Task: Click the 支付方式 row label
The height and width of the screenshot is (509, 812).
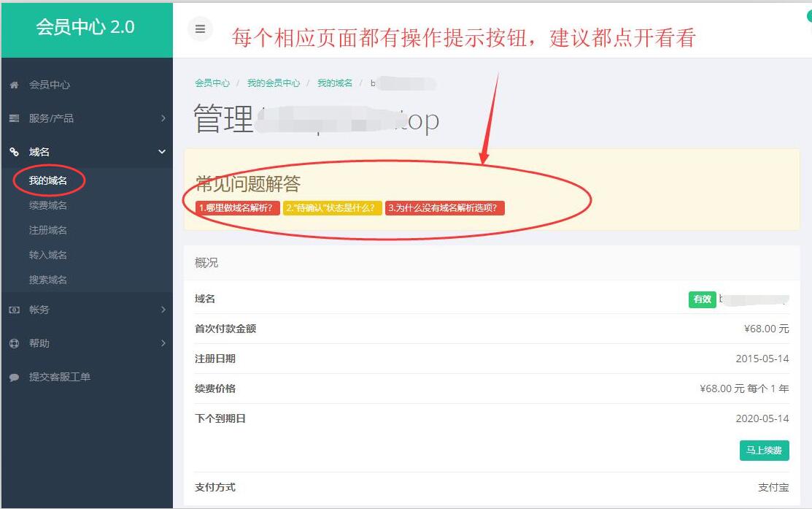Action: (x=215, y=487)
